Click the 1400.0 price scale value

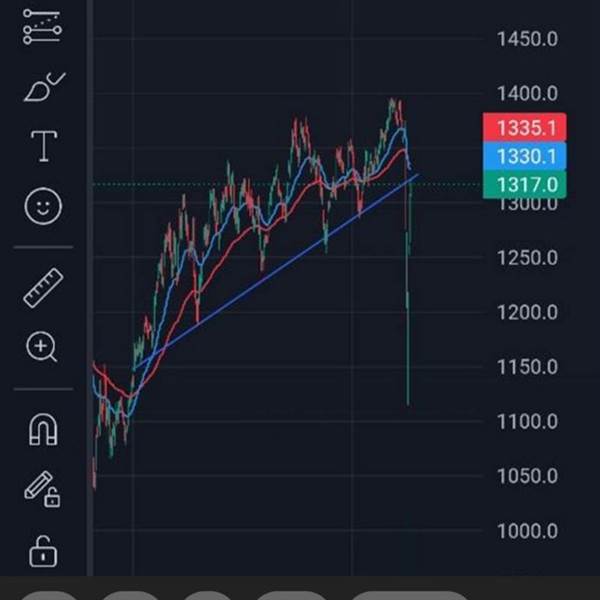pyautogui.click(x=527, y=93)
